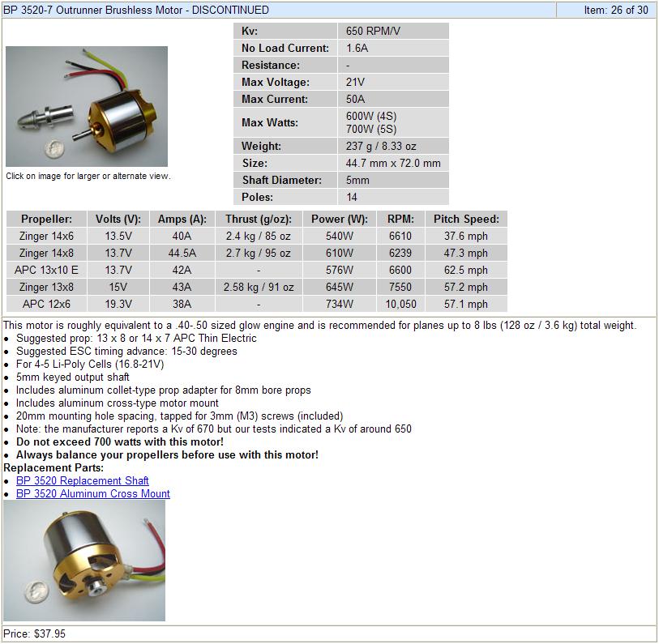
Task: Click 'Click on image for larger' caption
Action: point(88,176)
